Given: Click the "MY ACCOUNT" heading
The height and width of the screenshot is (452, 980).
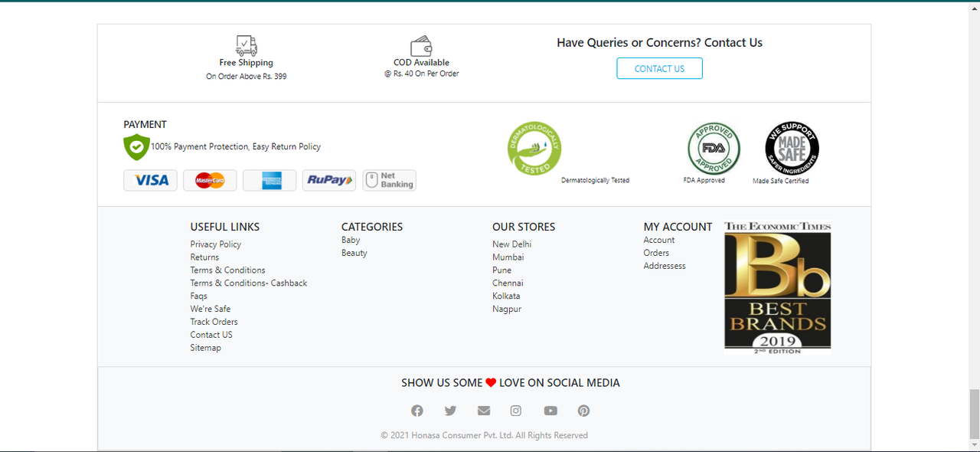Looking at the screenshot, I should (x=678, y=227).
